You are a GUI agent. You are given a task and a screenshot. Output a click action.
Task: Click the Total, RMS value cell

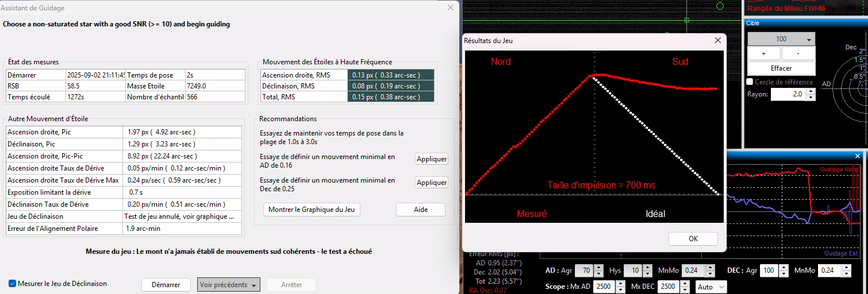click(391, 97)
